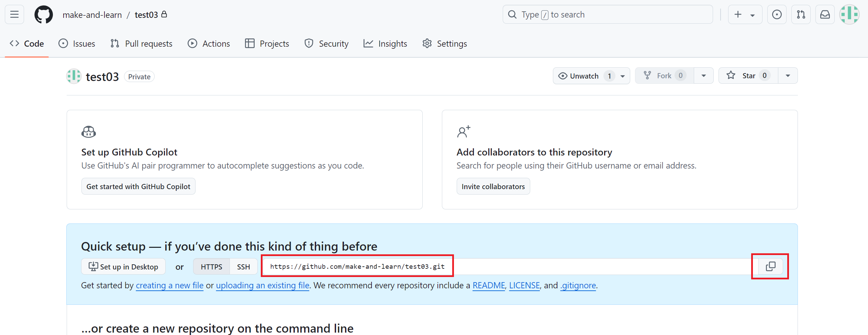Open the test03 breadcrumb link
868x335 pixels.
pos(146,15)
